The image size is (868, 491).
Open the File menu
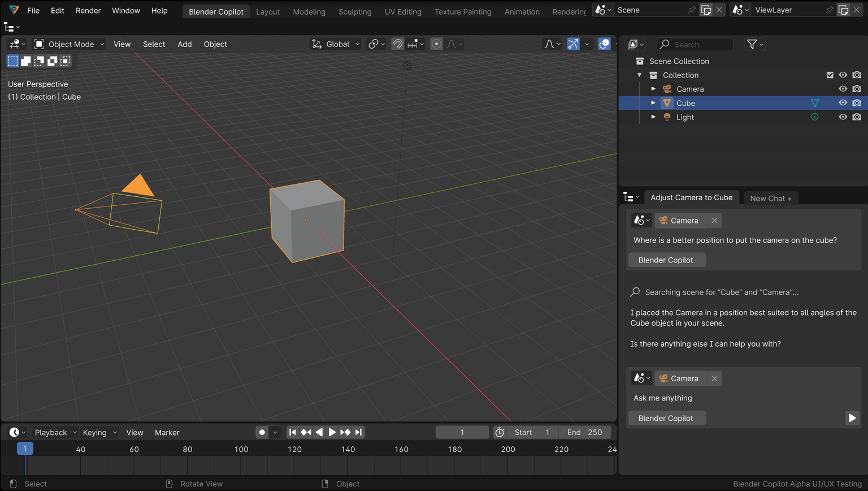[33, 10]
